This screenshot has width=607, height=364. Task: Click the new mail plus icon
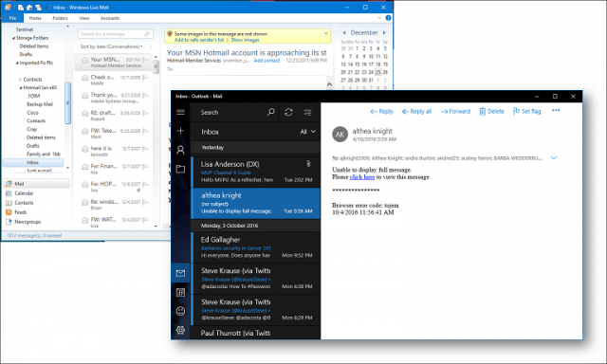[180, 131]
